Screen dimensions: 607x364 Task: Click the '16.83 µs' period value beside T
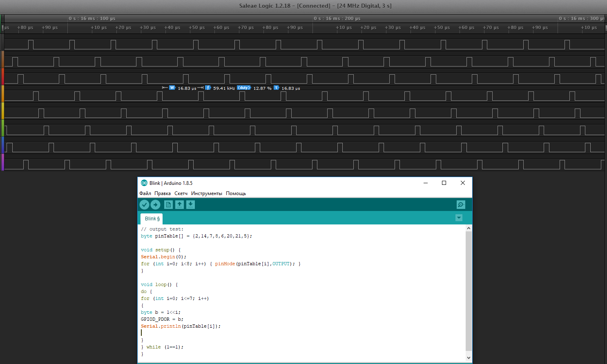pyautogui.click(x=291, y=88)
